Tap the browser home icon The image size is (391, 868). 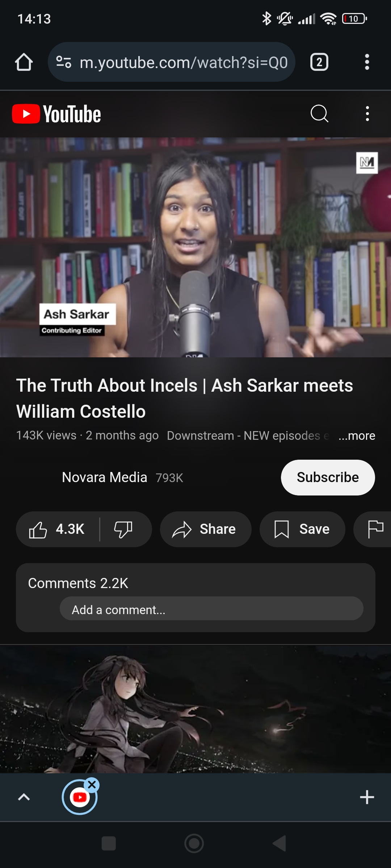click(x=24, y=62)
